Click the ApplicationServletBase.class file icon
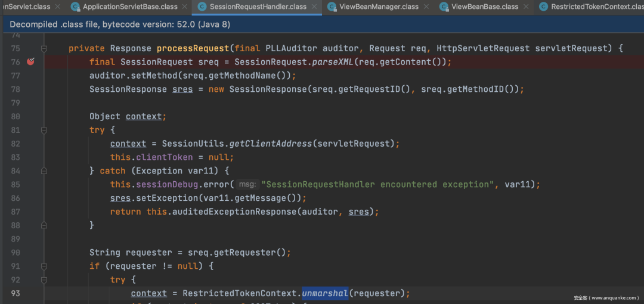This screenshot has height=304, width=644. pos(75,7)
